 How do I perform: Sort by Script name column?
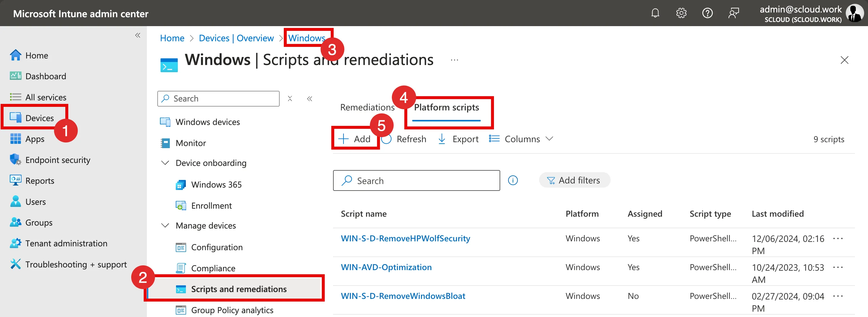click(364, 214)
